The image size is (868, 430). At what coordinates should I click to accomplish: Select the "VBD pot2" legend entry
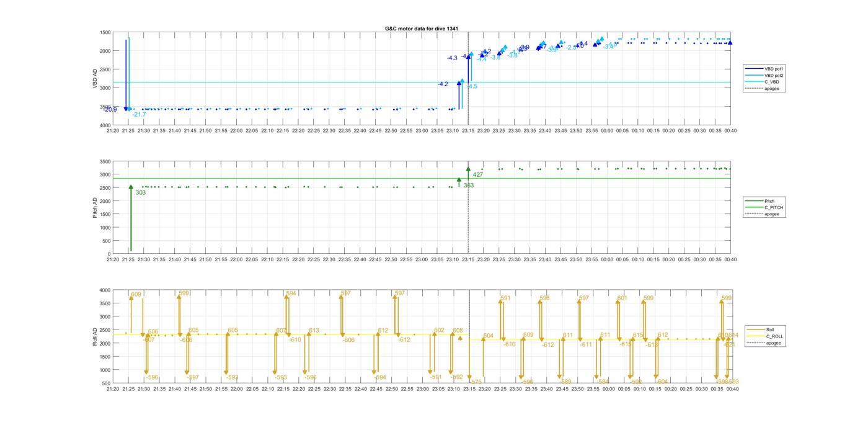(x=775, y=75)
